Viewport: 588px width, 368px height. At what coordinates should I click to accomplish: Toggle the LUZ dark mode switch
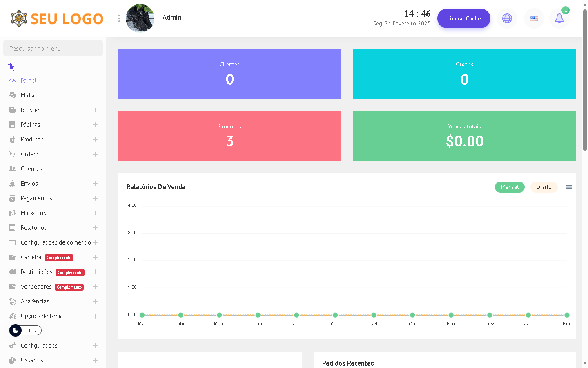[x=25, y=330]
